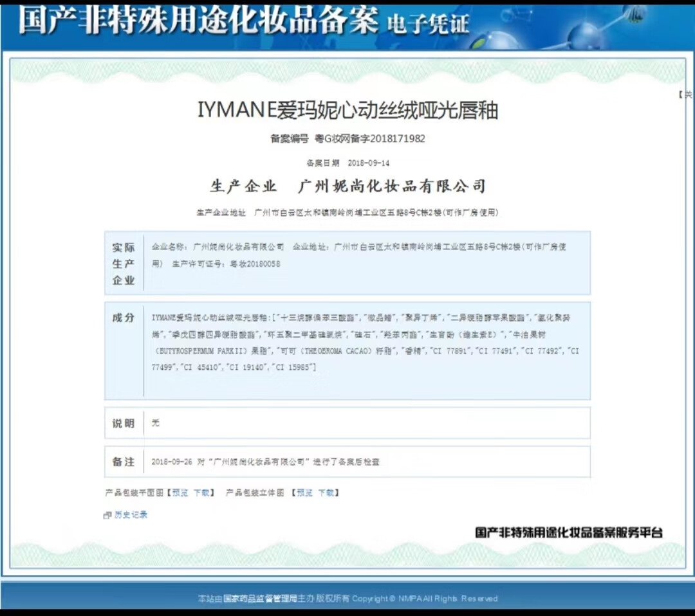Click the manufacturer name 广州妮尚化妆品有限公司 heading
Screen dimensions: 695x616
[x=393, y=186]
